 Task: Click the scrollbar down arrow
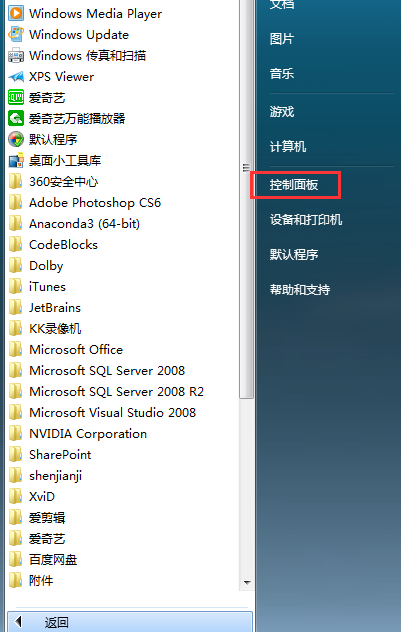(x=247, y=582)
